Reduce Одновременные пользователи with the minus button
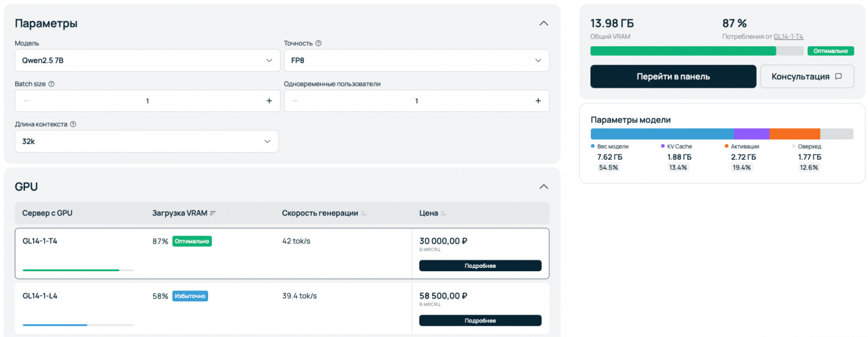Viewport: 868px width, 337px height. click(295, 101)
